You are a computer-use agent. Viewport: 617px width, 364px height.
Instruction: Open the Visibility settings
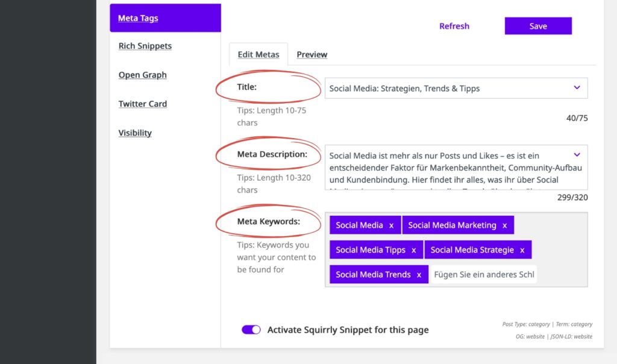tap(134, 133)
